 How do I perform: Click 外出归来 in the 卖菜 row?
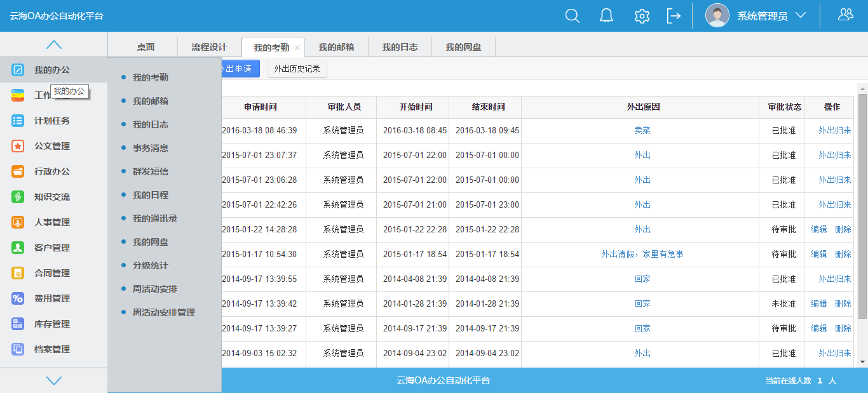pyautogui.click(x=835, y=130)
